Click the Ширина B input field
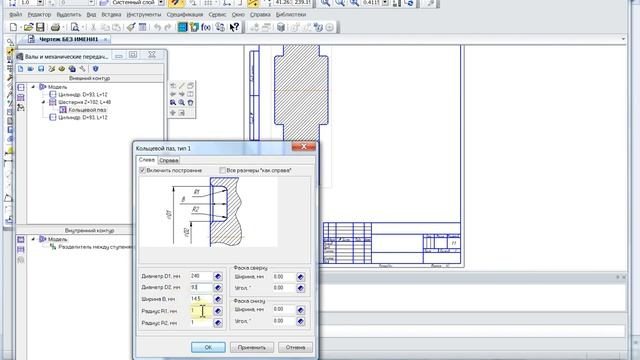The width and height of the screenshot is (640, 360). (x=201, y=299)
